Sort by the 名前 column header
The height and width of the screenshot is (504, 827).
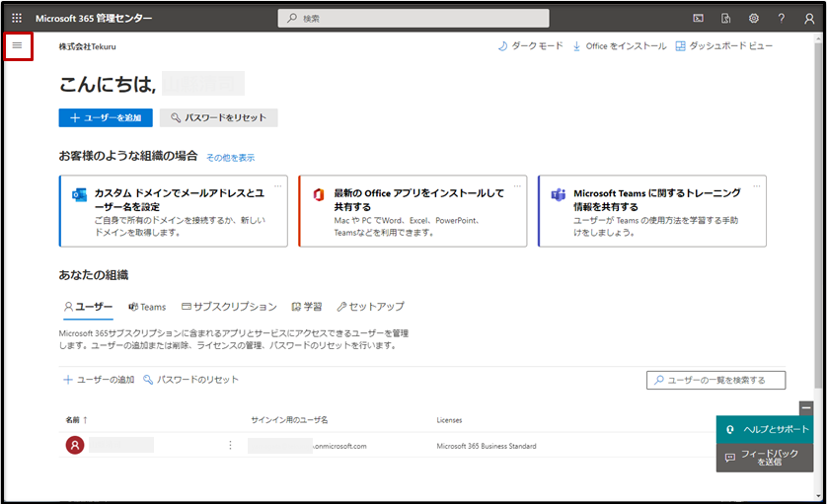click(76, 420)
